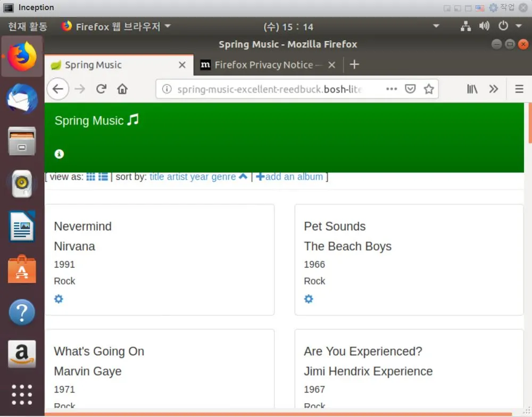Screen dimensions: 532x417
Task: Open Firefox app menu dropdown
Action: [x=117, y=27]
